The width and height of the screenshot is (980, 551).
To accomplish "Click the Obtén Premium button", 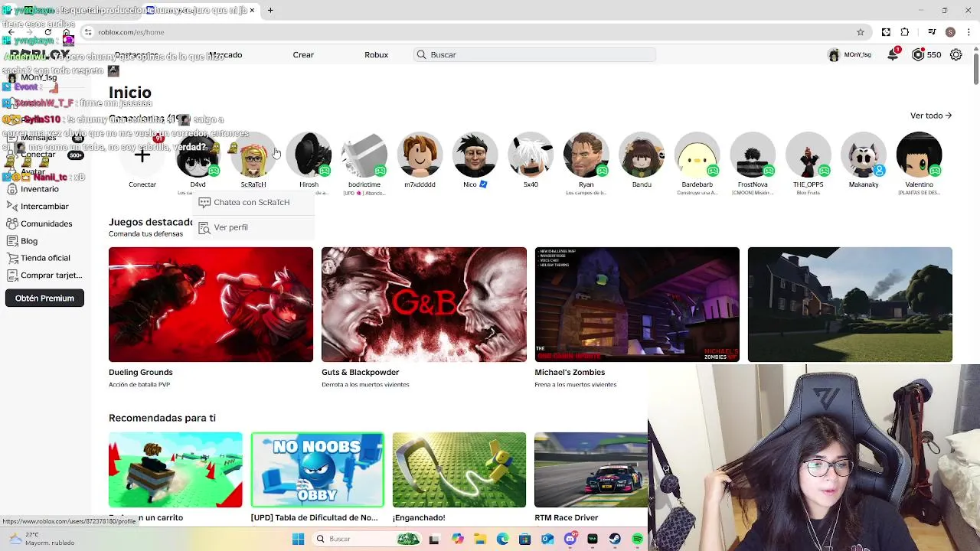I will pyautogui.click(x=44, y=298).
